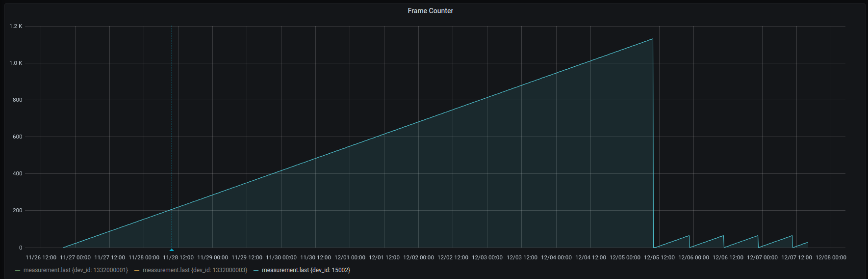Click the 12/04 12:00 x-axis label

pos(590,257)
